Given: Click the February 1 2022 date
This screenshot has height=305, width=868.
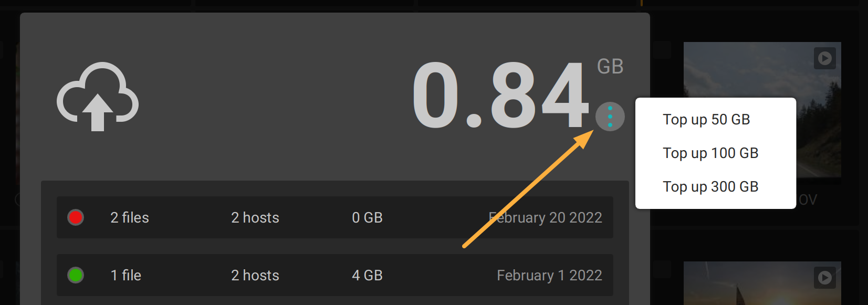Looking at the screenshot, I should [549, 275].
